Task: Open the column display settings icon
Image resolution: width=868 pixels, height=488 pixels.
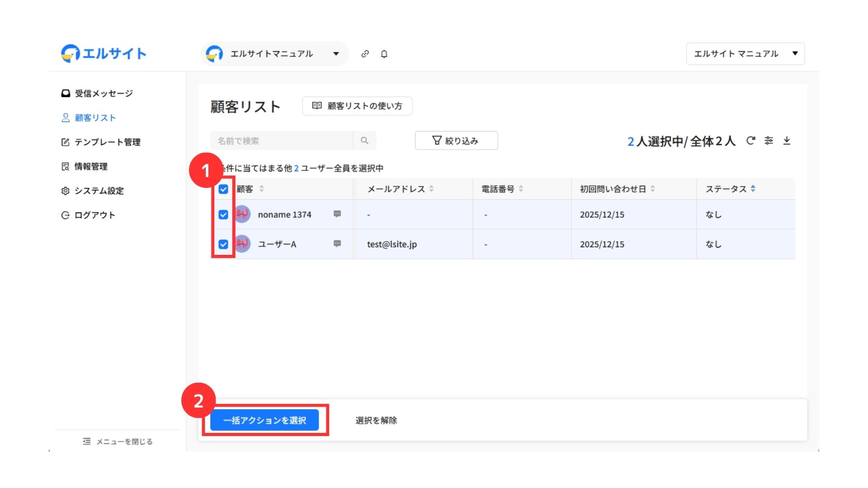Action: click(x=769, y=141)
